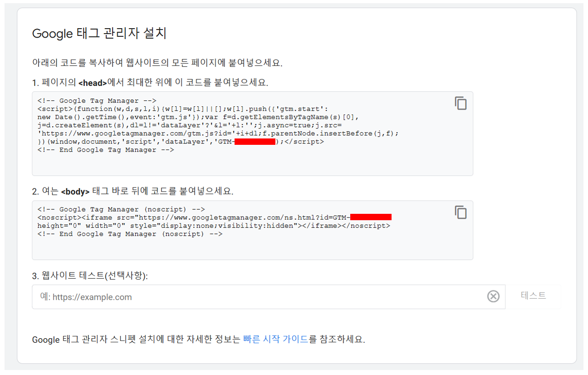Copy the body noscript code snippet
This screenshot has width=588, height=375.
pyautogui.click(x=461, y=212)
